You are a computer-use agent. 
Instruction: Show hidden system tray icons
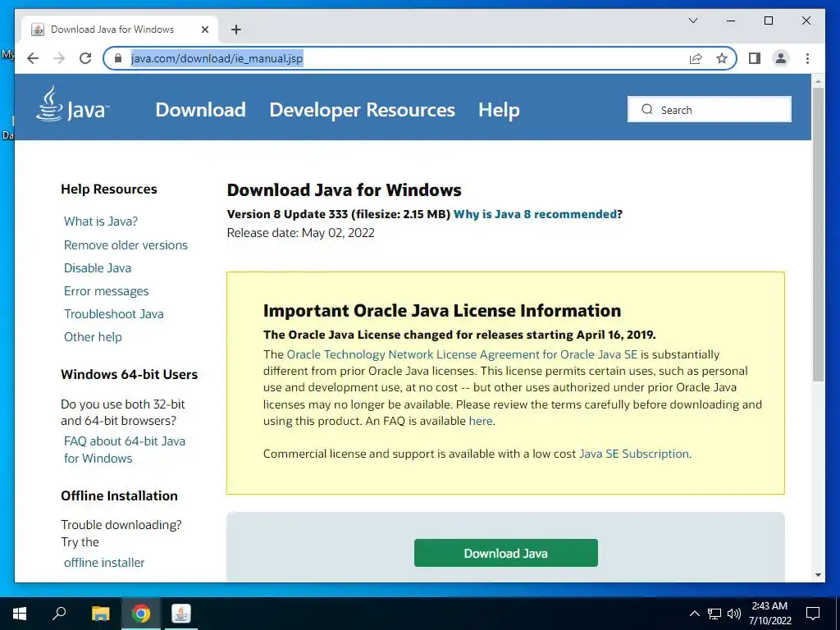point(694,614)
